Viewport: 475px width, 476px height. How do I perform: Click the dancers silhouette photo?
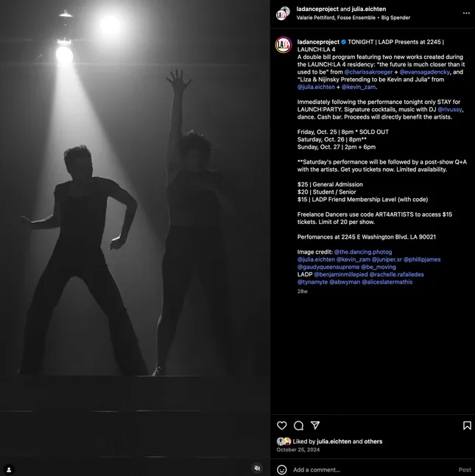[135, 238]
